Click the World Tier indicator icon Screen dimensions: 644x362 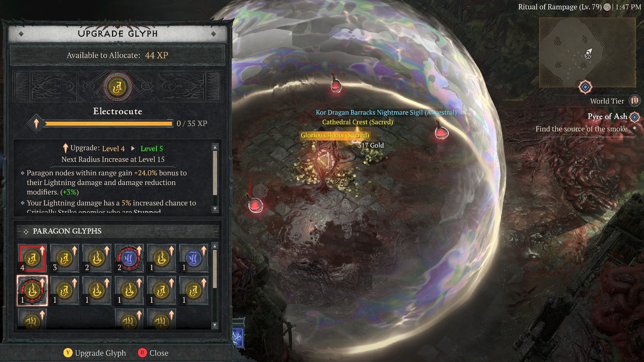[x=635, y=101]
